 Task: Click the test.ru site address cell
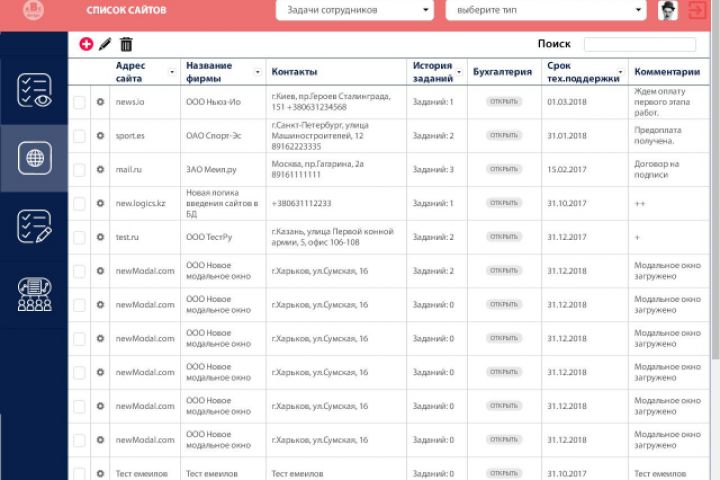coord(127,237)
